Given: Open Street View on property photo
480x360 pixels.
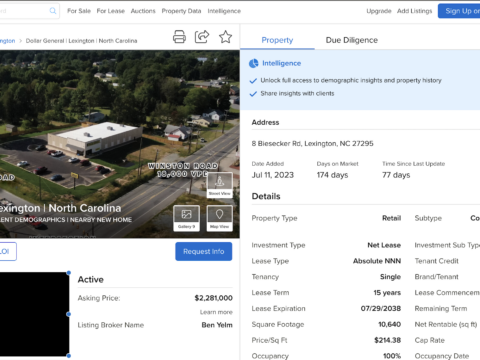Looking at the screenshot, I should tap(219, 185).
